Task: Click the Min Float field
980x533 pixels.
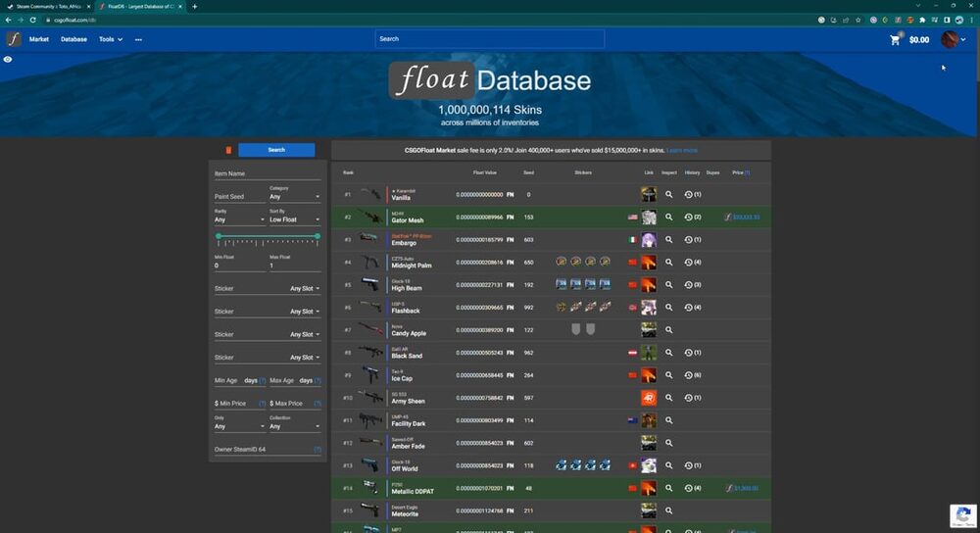Action: 240,266
